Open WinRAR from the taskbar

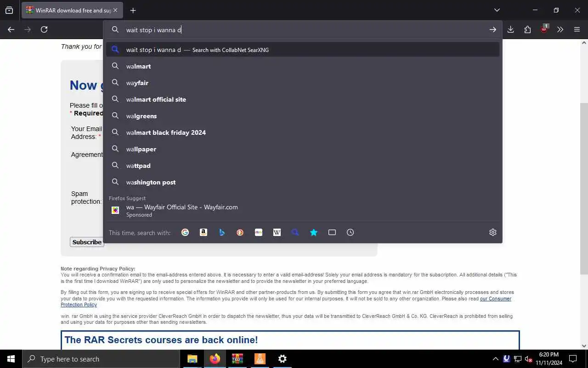[x=237, y=359]
